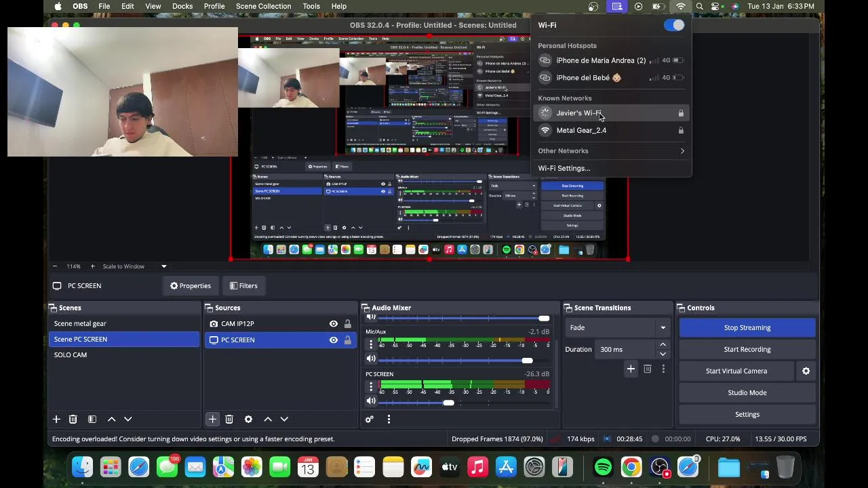Open the Scale to Window dropdown
868x488 pixels.
click(x=135, y=266)
